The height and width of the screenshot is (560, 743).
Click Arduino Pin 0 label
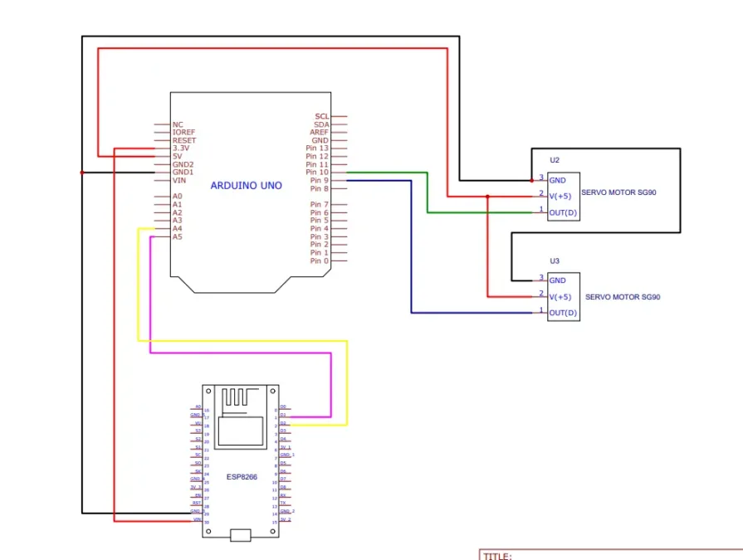(x=320, y=261)
